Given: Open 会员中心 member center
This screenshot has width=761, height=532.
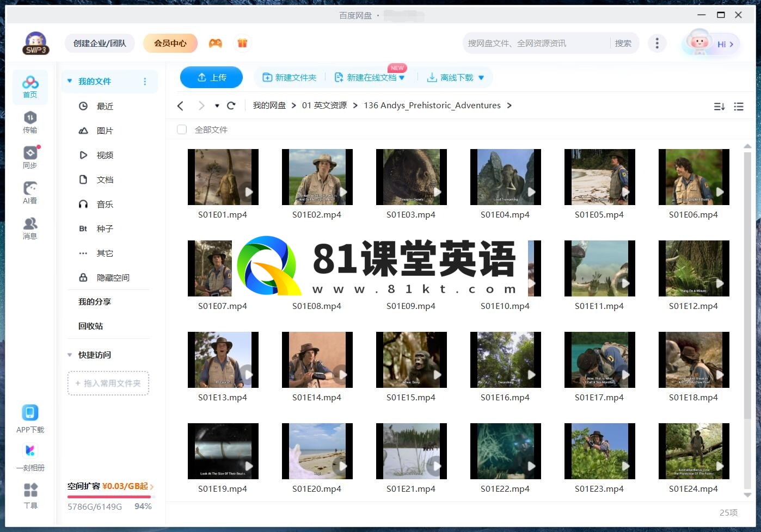Looking at the screenshot, I should [x=170, y=43].
